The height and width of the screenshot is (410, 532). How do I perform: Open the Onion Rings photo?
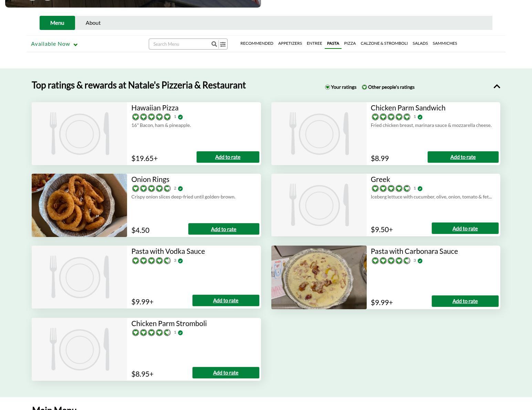[x=79, y=205]
